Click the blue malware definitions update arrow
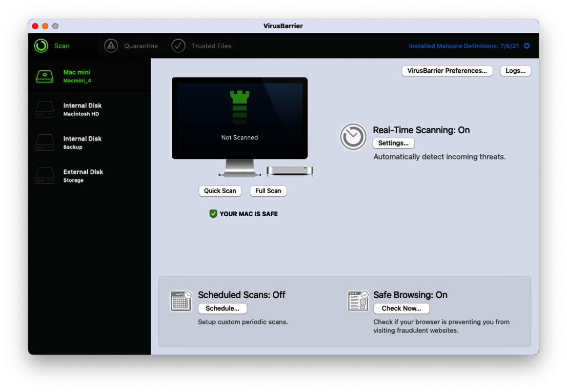The image size is (567, 392). click(526, 46)
